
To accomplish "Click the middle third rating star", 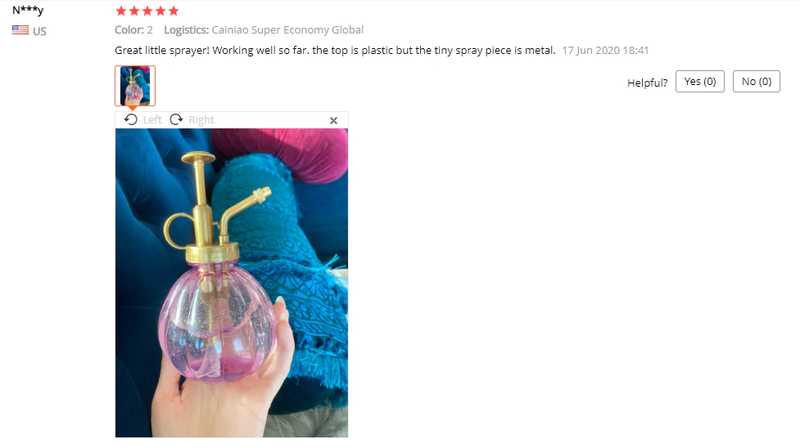I will 147,11.
